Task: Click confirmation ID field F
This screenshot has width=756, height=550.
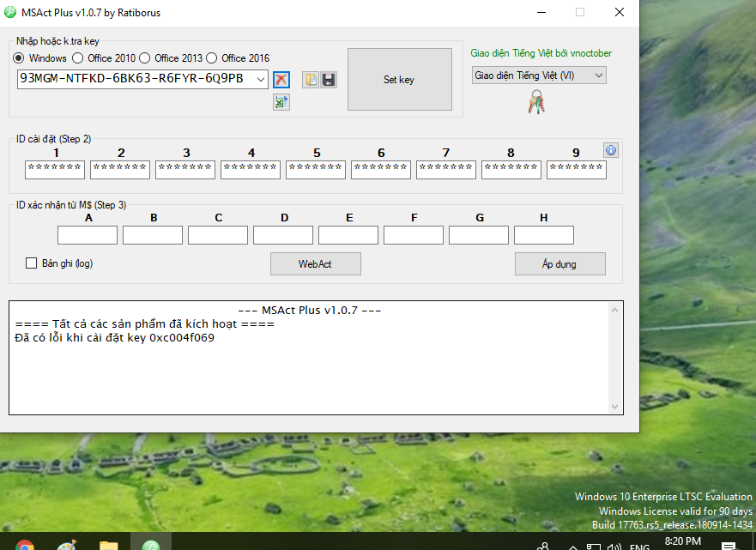Action: (414, 235)
